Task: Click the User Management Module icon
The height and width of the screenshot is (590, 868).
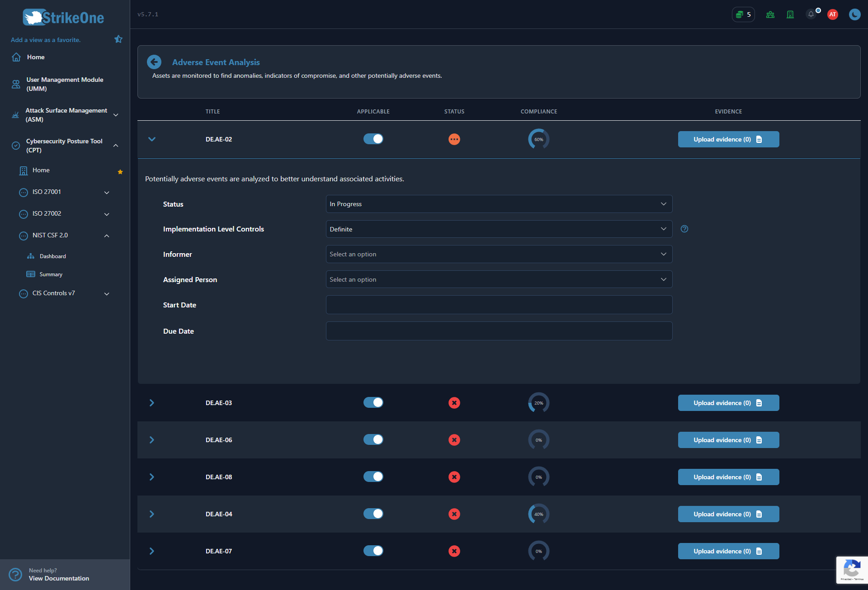Action: [16, 84]
